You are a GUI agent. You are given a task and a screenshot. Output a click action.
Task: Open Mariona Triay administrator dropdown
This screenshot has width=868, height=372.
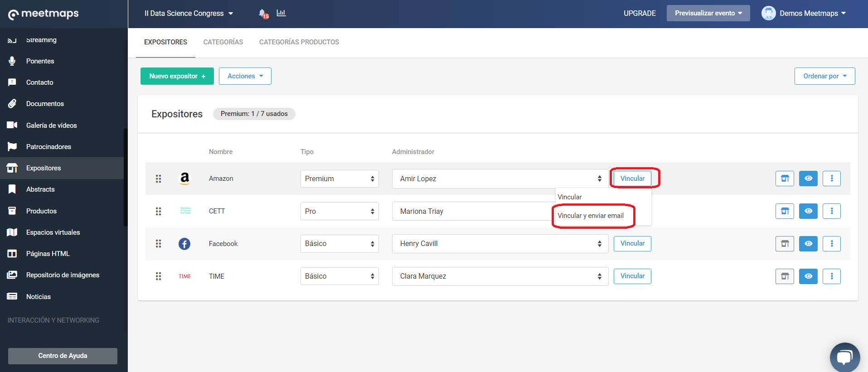tap(474, 211)
